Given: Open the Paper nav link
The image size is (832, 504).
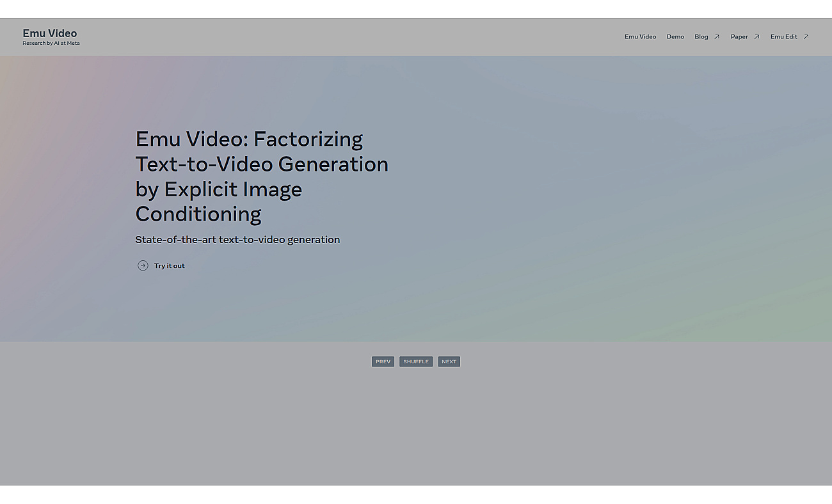Looking at the screenshot, I should (x=739, y=37).
